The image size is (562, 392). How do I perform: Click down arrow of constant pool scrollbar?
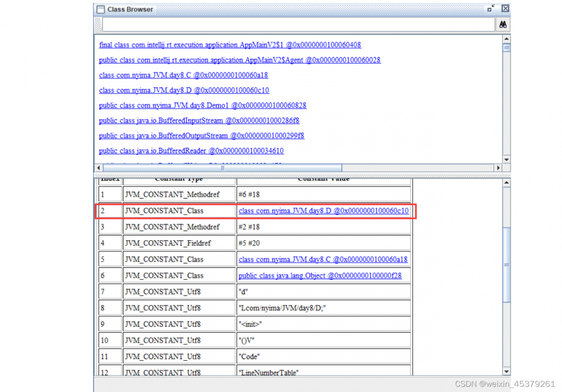point(507,371)
